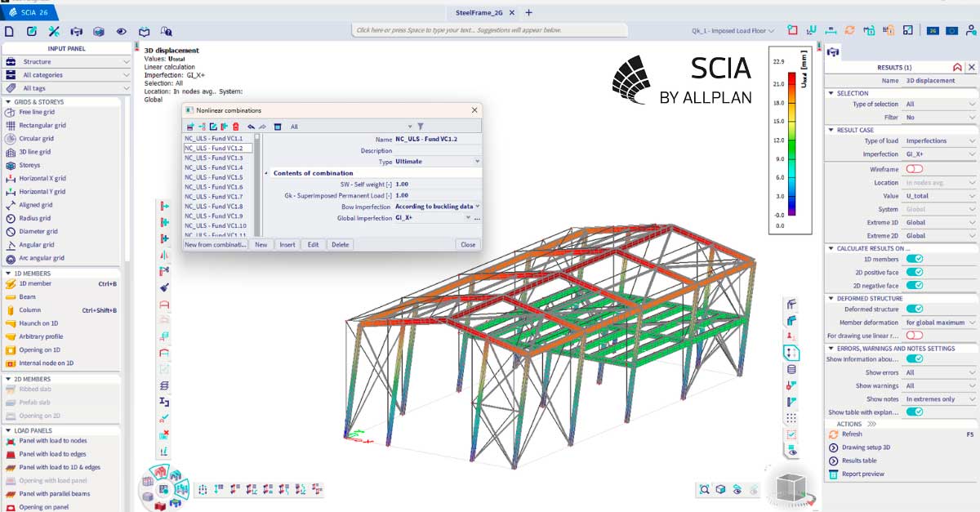This screenshot has width=980, height=512.
Task: Collapse the Results panel using the red chevron icon
Action: tap(957, 68)
